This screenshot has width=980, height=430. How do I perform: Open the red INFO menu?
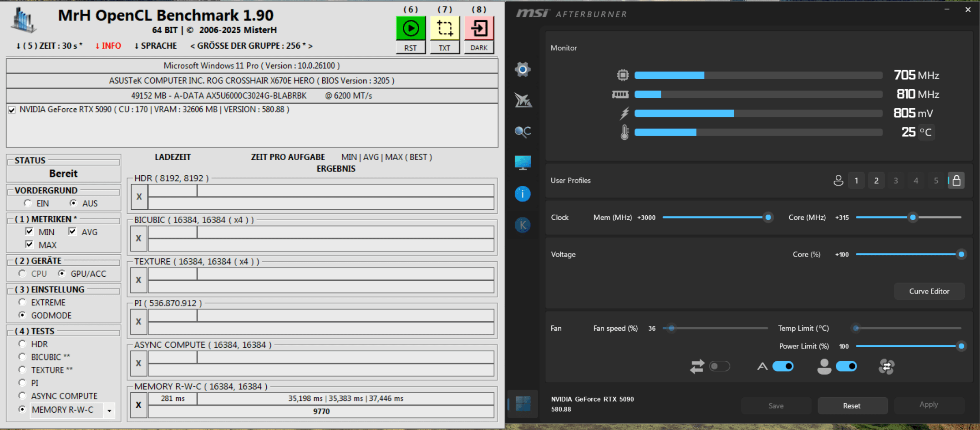click(108, 46)
